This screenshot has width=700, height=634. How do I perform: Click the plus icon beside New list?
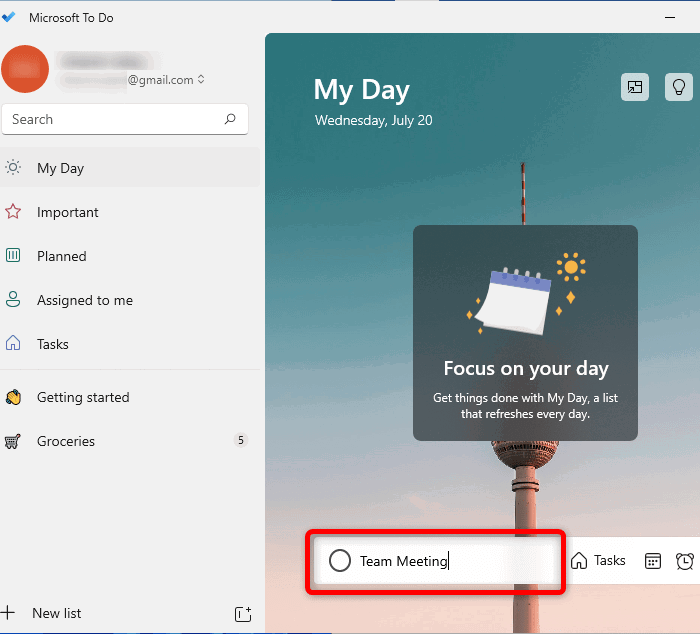[8, 612]
